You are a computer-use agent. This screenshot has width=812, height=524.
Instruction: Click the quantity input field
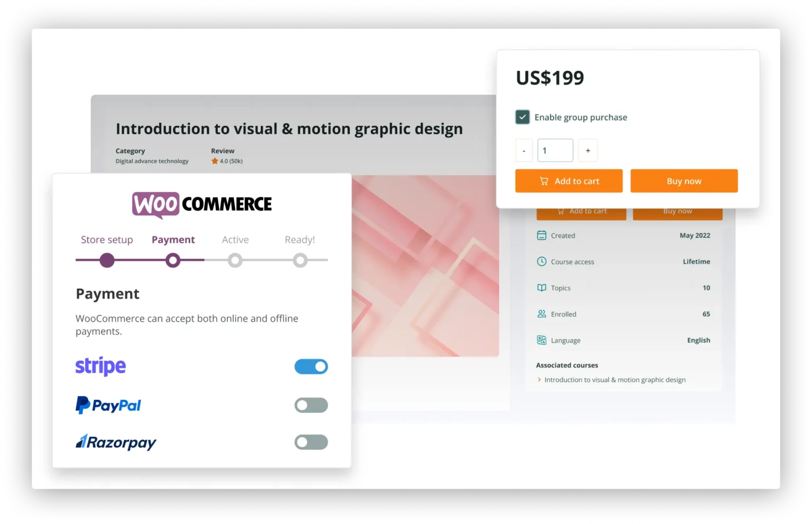click(x=555, y=151)
